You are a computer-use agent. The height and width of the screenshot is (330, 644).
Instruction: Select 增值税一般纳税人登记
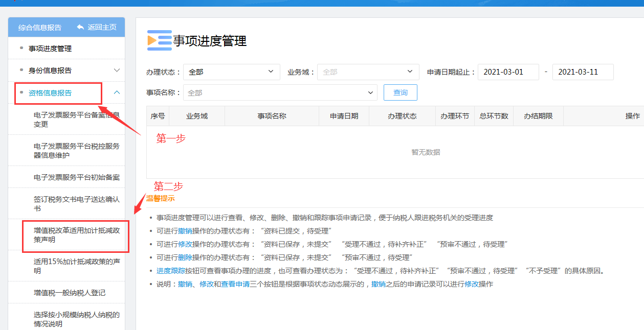[70, 293]
